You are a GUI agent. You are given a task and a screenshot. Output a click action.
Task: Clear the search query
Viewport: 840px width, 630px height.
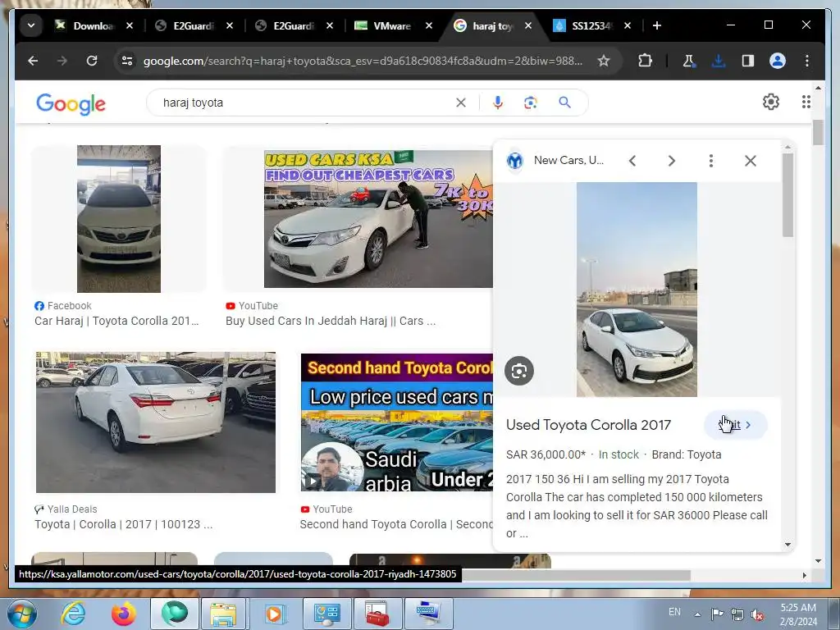click(461, 103)
